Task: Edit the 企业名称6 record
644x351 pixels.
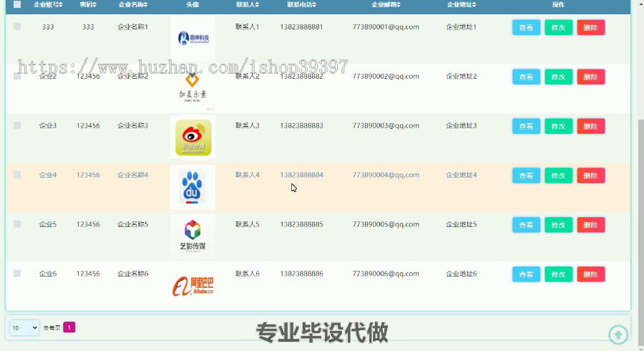Action: [559, 274]
